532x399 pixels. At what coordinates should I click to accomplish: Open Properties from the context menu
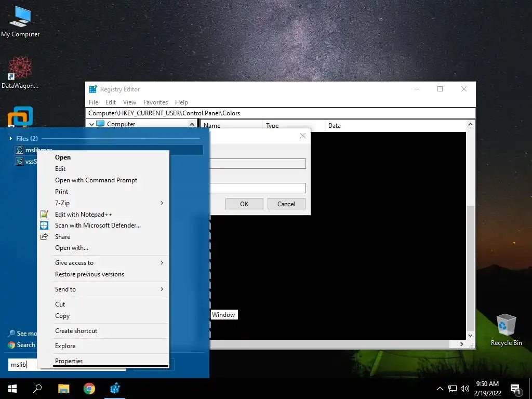tap(103, 361)
